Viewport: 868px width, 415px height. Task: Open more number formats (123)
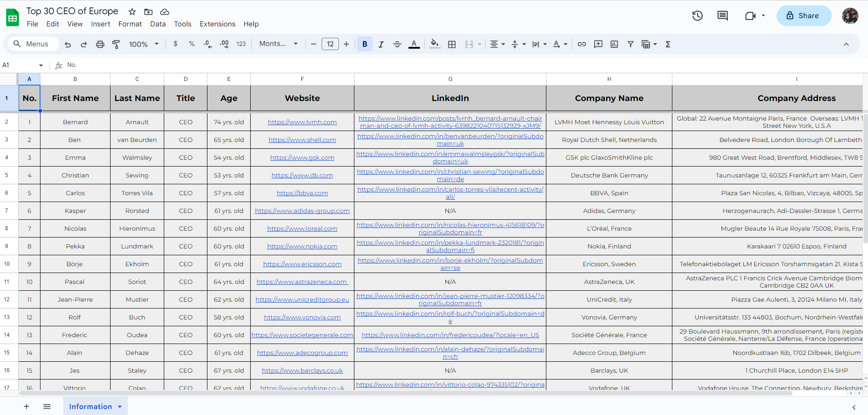click(241, 44)
